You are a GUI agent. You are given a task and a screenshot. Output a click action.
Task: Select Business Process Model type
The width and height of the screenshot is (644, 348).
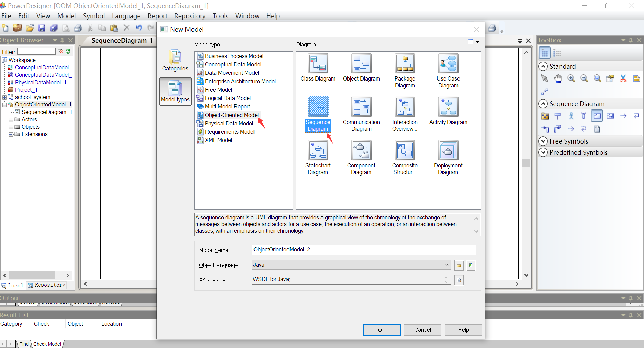click(230, 56)
